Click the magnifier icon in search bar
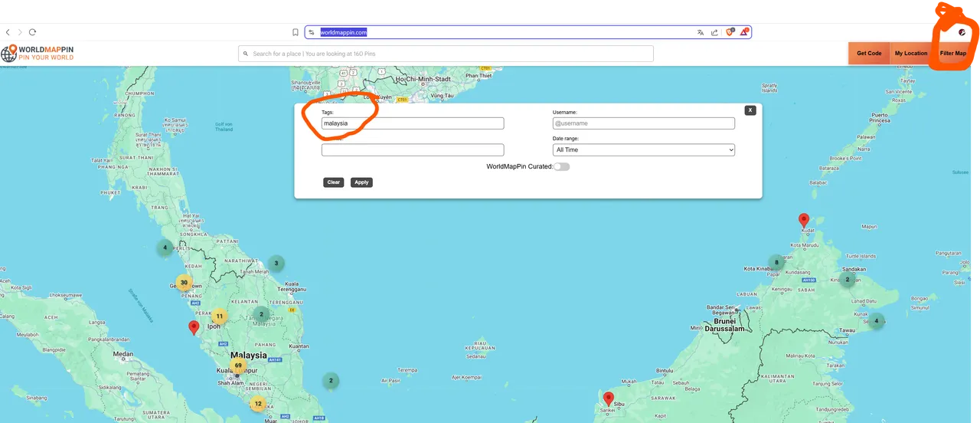The height and width of the screenshot is (423, 980). click(x=246, y=54)
